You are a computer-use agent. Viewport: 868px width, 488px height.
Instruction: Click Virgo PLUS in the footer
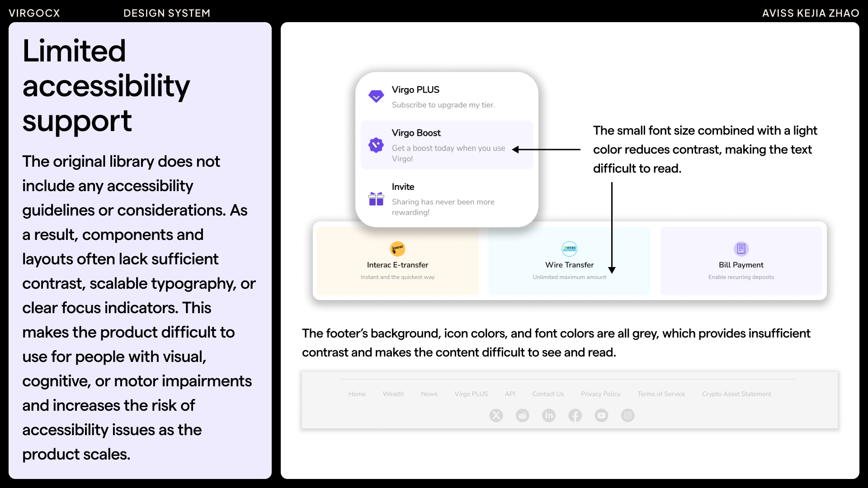[471, 394]
